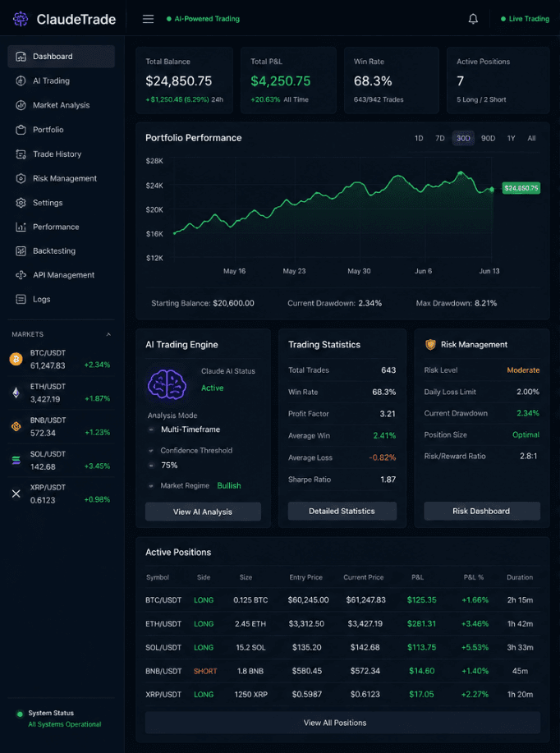Click the $24,850.75 chart end marker
Screen dimensions: 560x753
point(521,188)
